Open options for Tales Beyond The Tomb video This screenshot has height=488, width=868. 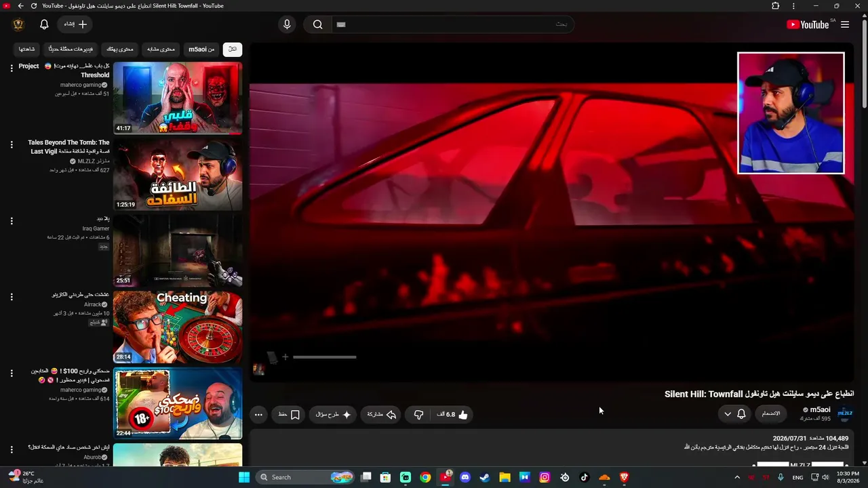coord(12,144)
